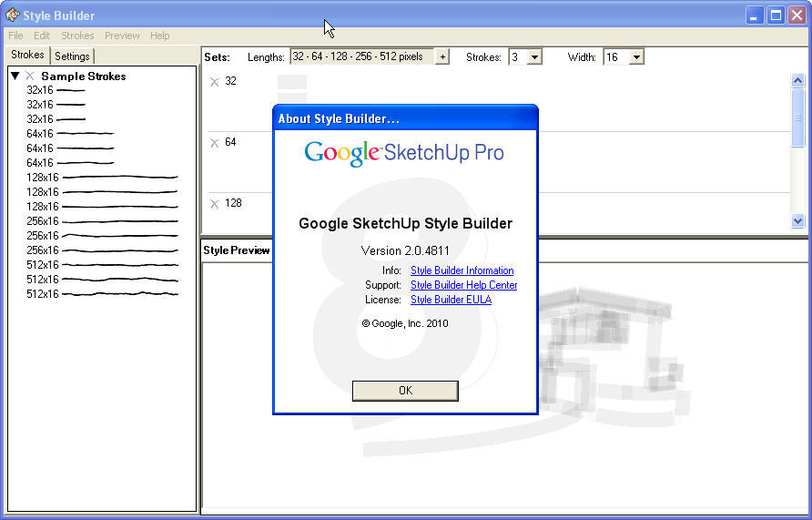Open the Help menu
812x520 pixels.
pyautogui.click(x=160, y=36)
